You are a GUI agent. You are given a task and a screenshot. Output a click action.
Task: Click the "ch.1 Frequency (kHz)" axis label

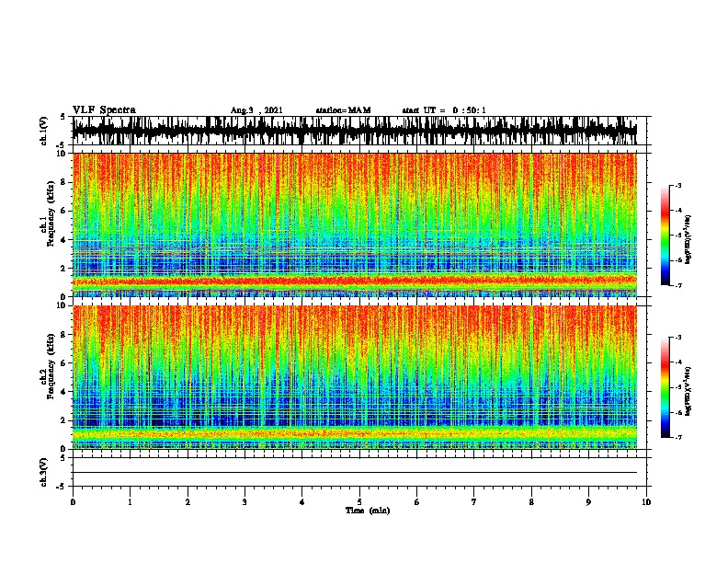[47, 214]
